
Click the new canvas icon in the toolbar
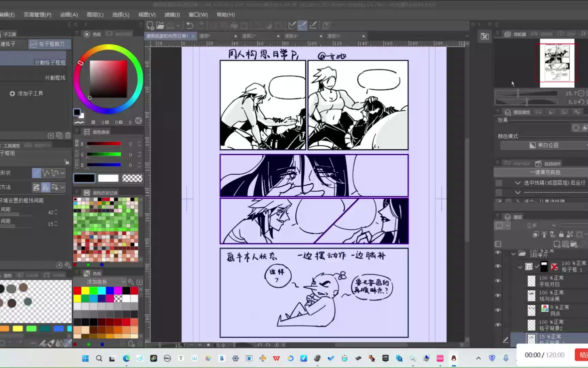click(x=150, y=26)
